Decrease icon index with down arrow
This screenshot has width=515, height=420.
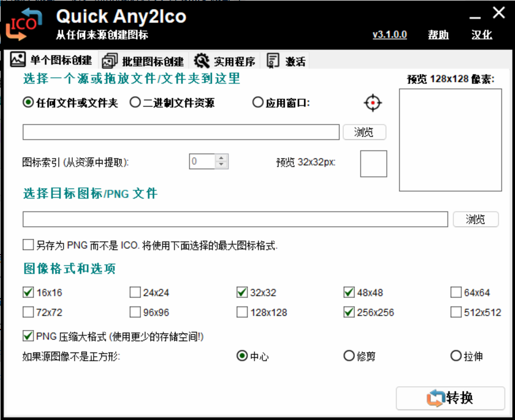coord(221,164)
